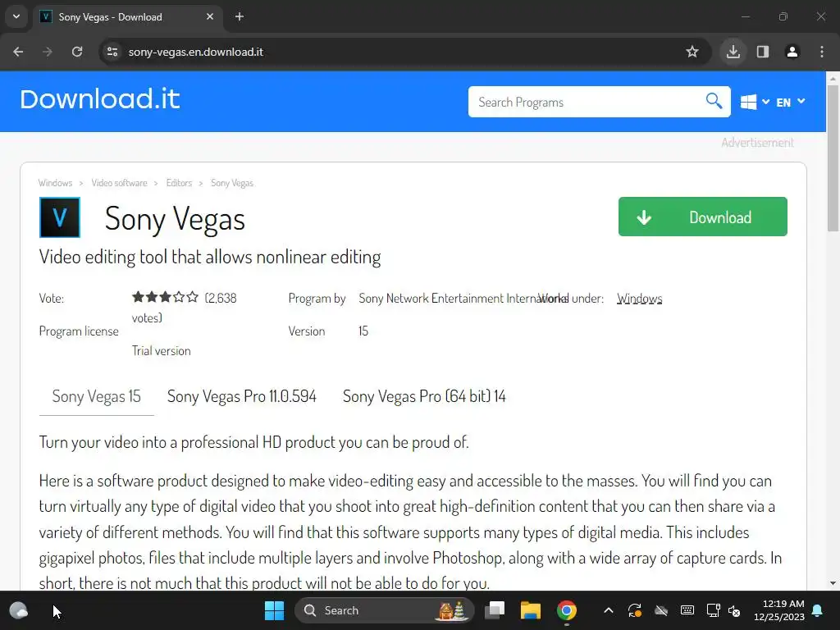This screenshot has height=630, width=840.
Task: Close the Sony Vegas - Download tab
Action: (210, 16)
